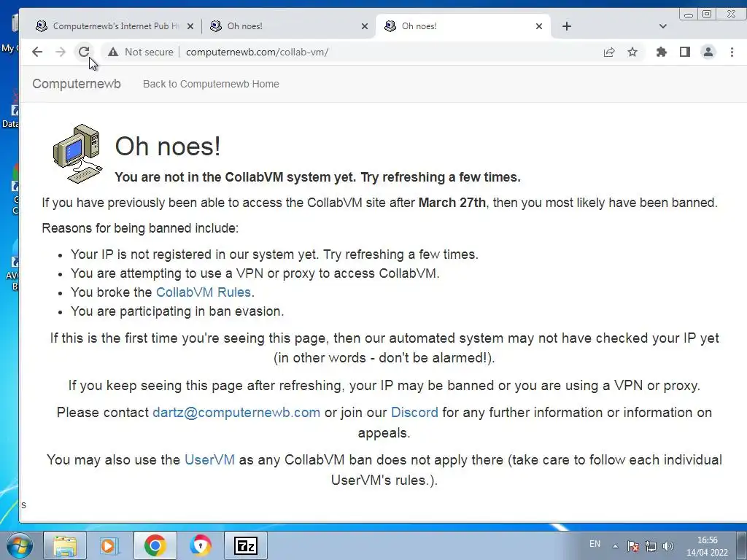Screen dimensions: 747x560
Task: Close the Computernewb's Internet Pub tab
Action: (x=190, y=26)
